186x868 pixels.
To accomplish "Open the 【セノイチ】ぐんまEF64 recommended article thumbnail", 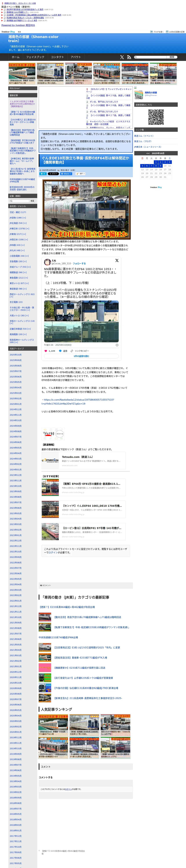I will click(50, 510).
